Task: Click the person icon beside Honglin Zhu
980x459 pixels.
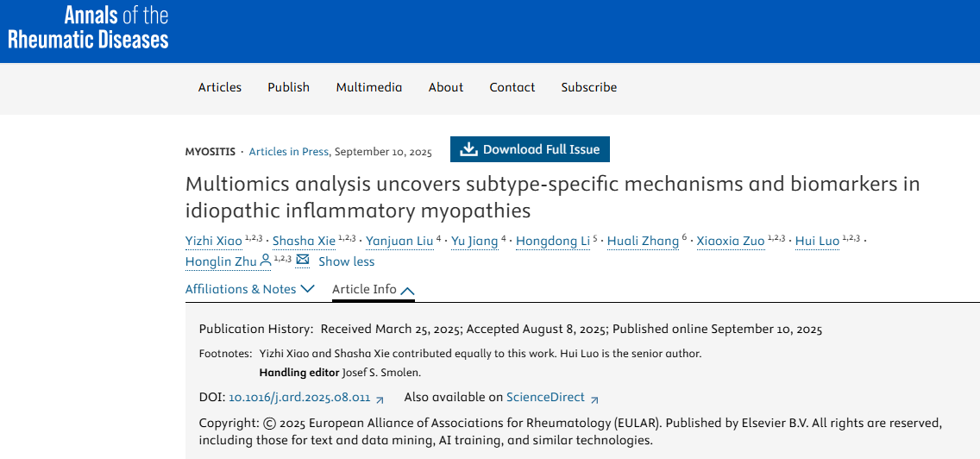Action: tap(266, 260)
